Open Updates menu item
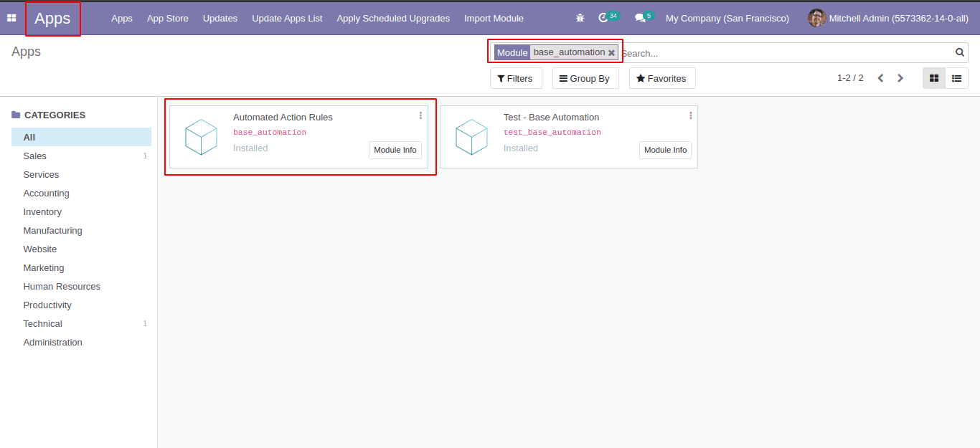The image size is (980, 448). (x=220, y=18)
